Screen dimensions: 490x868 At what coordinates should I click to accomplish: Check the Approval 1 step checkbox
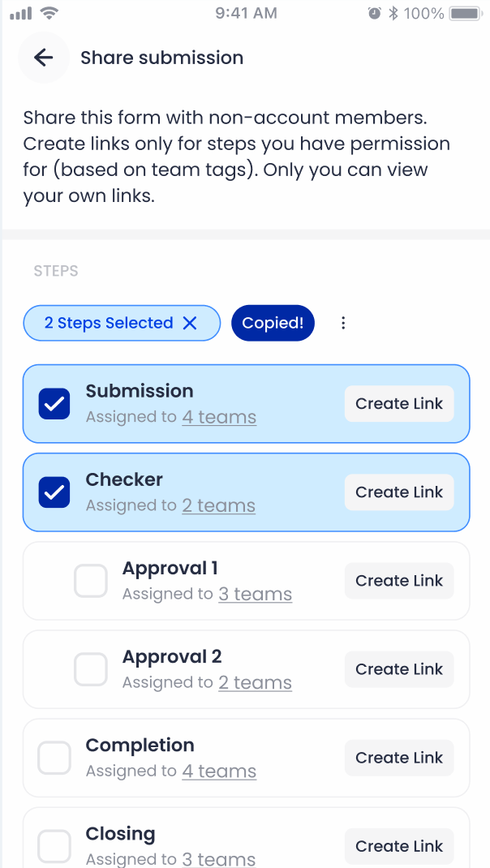point(91,581)
